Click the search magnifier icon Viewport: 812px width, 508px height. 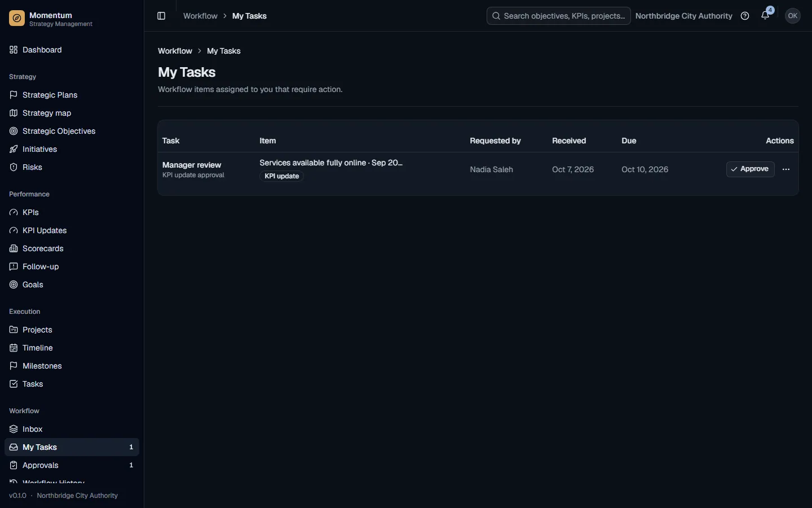pyautogui.click(x=496, y=16)
